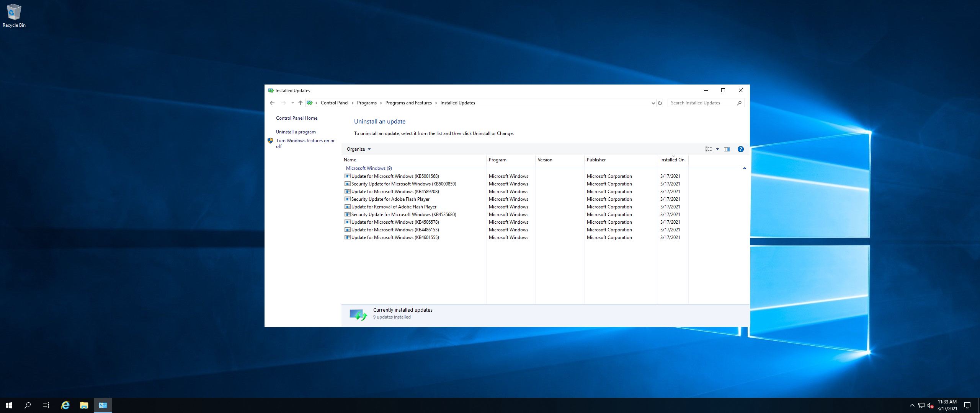The width and height of the screenshot is (980, 413).
Task: Click the Control Panel taskbar button
Action: (103, 405)
